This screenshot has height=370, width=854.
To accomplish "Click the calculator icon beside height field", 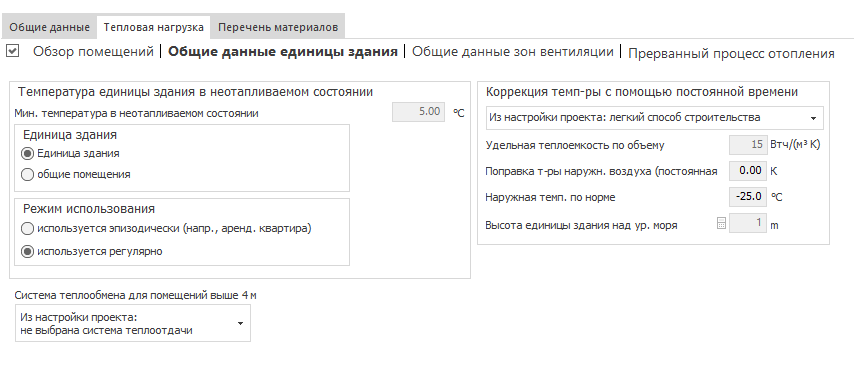I will pos(721,223).
